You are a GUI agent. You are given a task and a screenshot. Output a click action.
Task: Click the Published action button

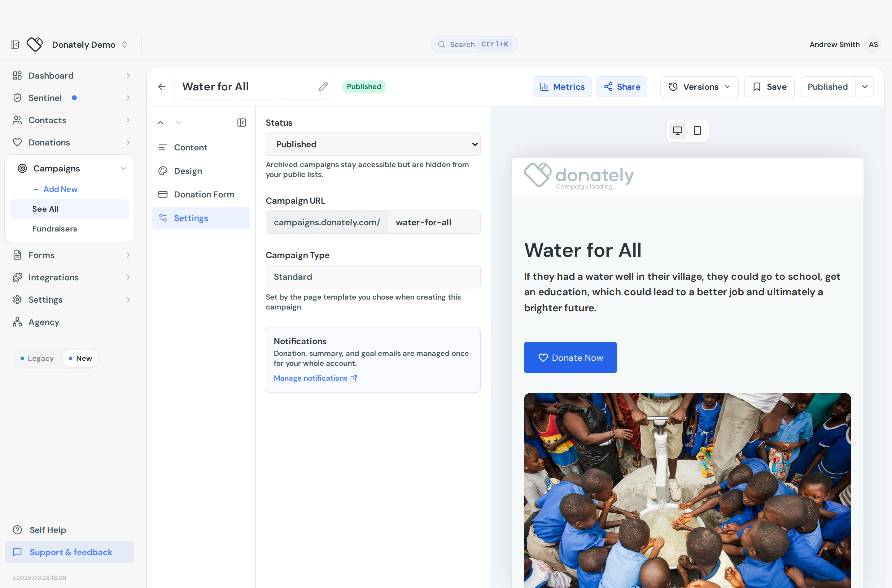click(x=828, y=87)
